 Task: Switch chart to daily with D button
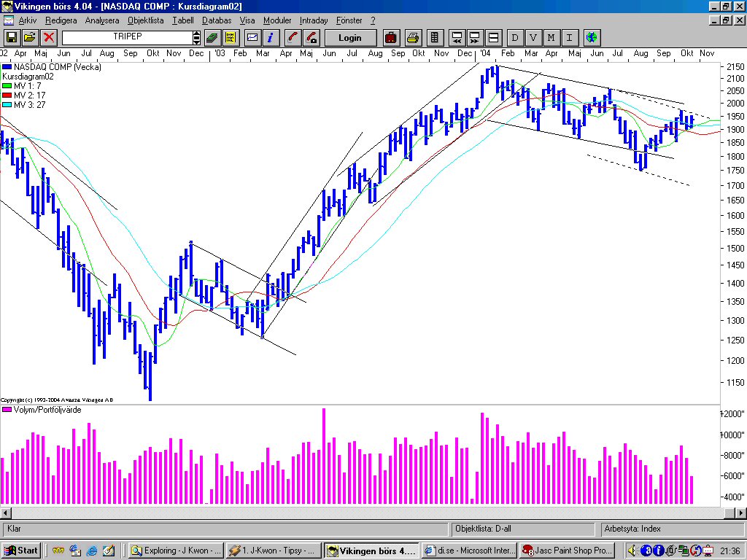pyautogui.click(x=514, y=37)
